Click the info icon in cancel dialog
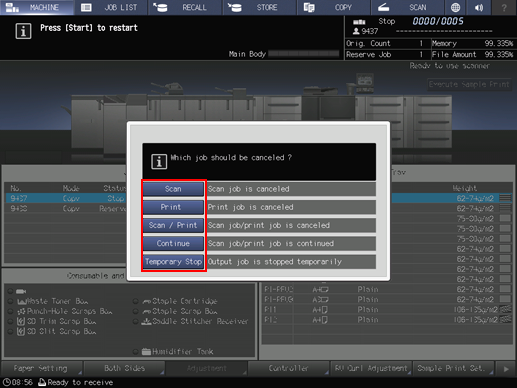 [x=159, y=162]
